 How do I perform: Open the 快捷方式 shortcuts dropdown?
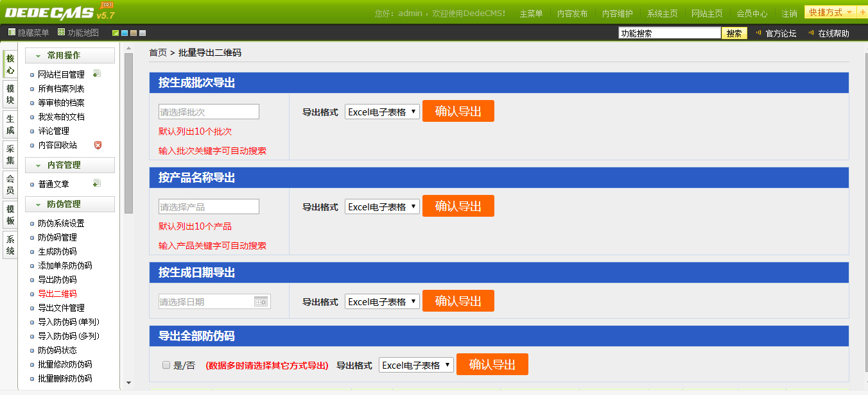[831, 12]
